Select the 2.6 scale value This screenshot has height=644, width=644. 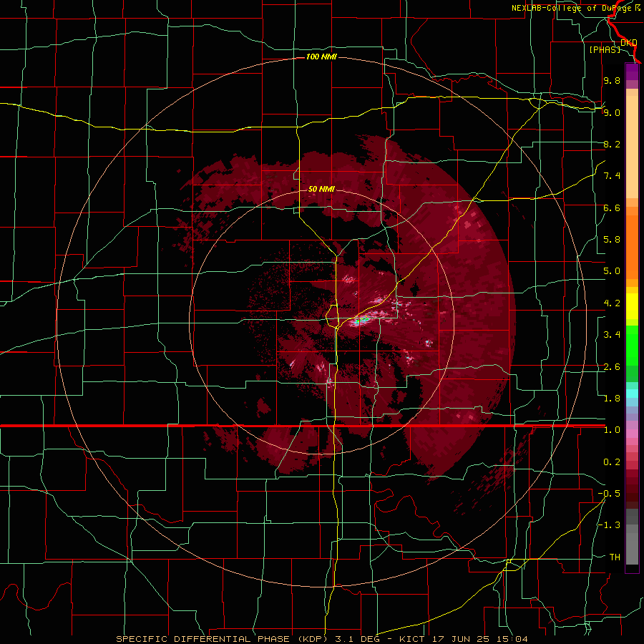pos(612,367)
